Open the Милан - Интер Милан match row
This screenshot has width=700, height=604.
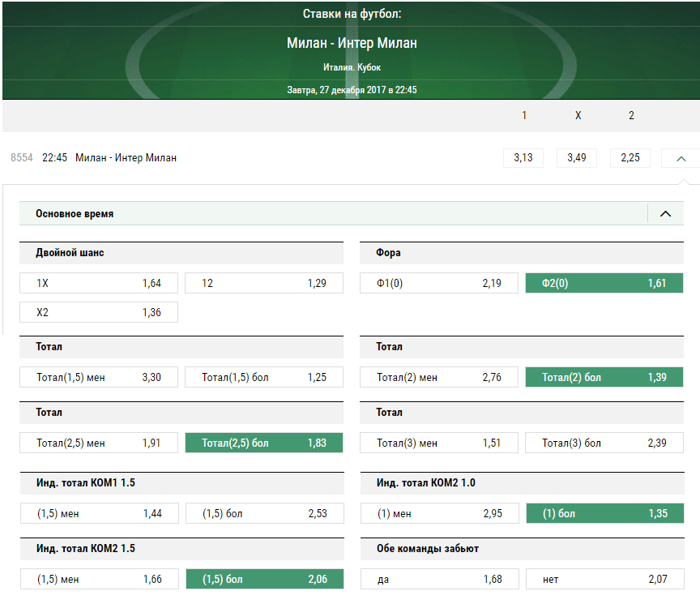coord(126,158)
